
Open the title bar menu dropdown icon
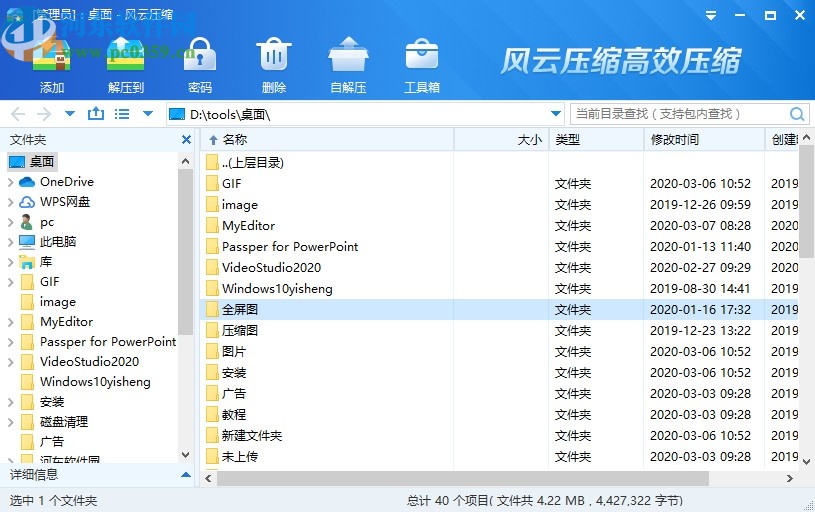coord(711,16)
